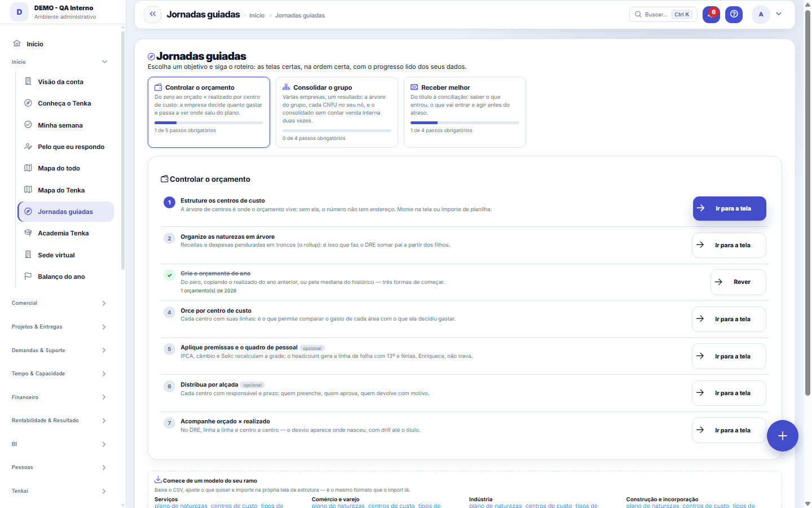
Task: Click the D logo of DEMO - QA Interno
Action: pyautogui.click(x=19, y=12)
